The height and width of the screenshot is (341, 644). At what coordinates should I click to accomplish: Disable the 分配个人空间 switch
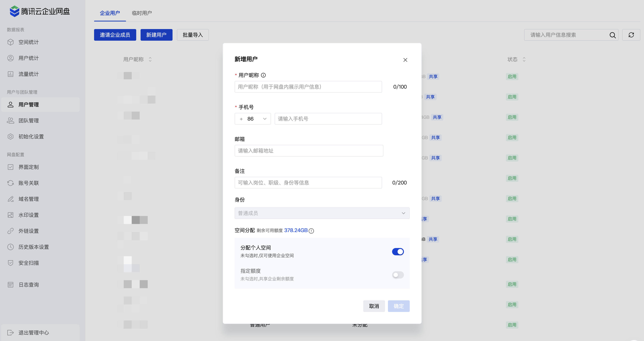point(398,251)
